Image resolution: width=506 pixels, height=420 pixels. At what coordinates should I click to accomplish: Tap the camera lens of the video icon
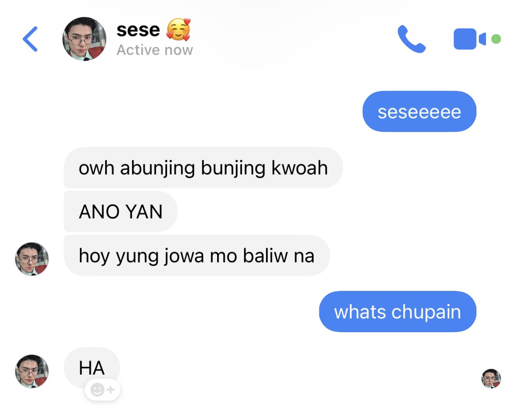click(482, 39)
